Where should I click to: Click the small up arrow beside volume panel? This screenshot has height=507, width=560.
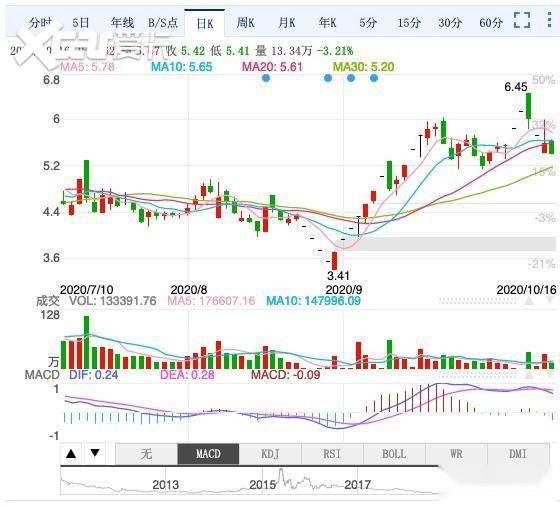529,301
